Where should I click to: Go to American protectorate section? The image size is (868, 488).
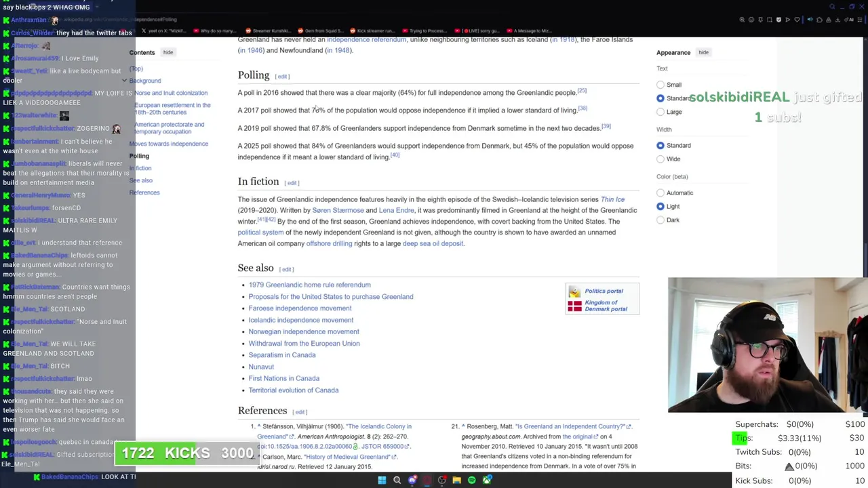point(169,128)
